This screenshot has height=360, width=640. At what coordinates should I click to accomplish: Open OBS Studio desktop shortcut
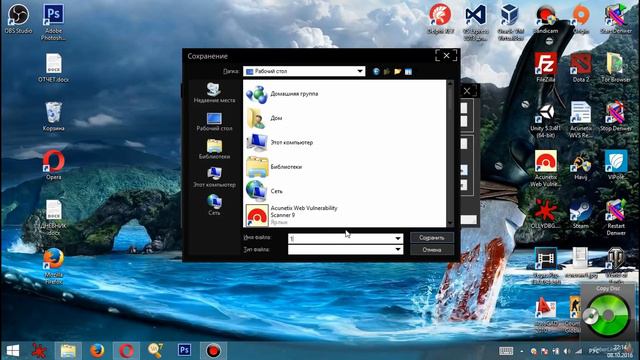(18, 18)
